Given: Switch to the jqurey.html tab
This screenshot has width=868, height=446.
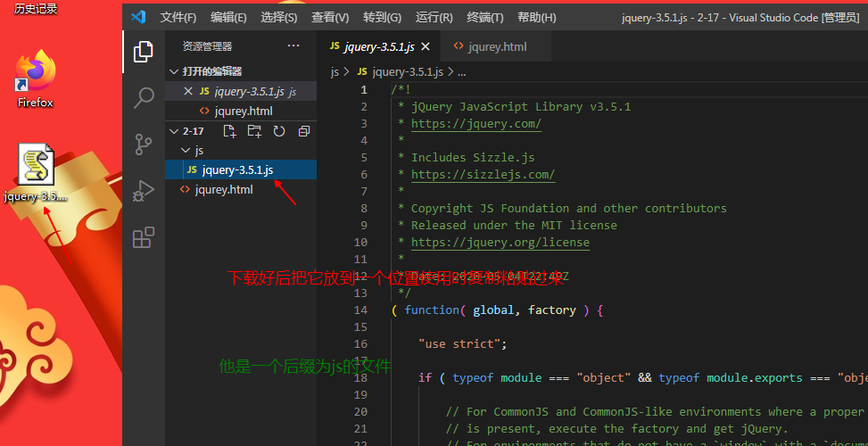Looking at the screenshot, I should (497, 46).
